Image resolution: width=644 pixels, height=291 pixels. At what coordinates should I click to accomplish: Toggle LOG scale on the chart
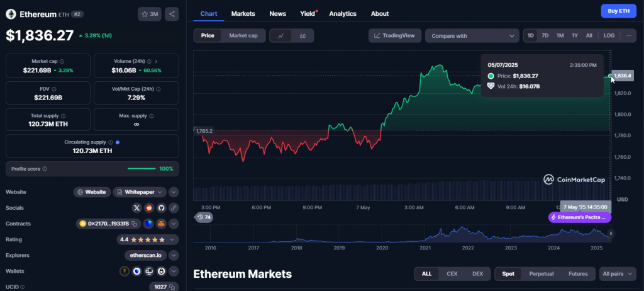[x=609, y=36]
